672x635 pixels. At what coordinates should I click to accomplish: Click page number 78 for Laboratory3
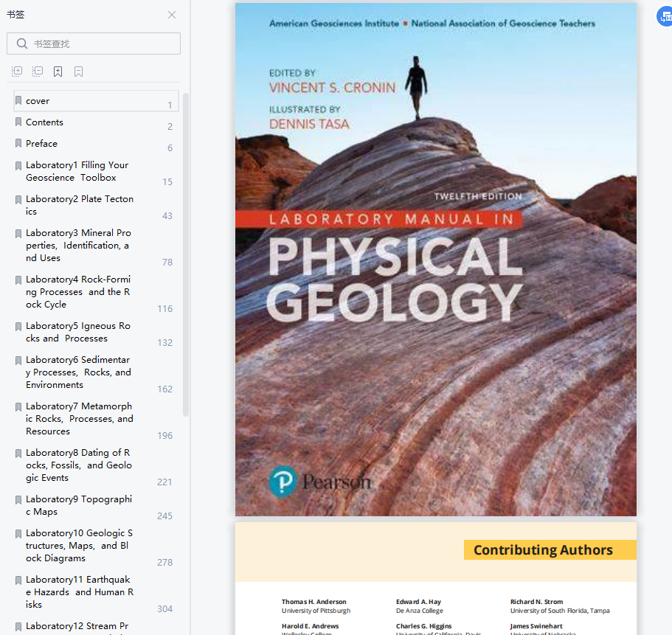(167, 263)
